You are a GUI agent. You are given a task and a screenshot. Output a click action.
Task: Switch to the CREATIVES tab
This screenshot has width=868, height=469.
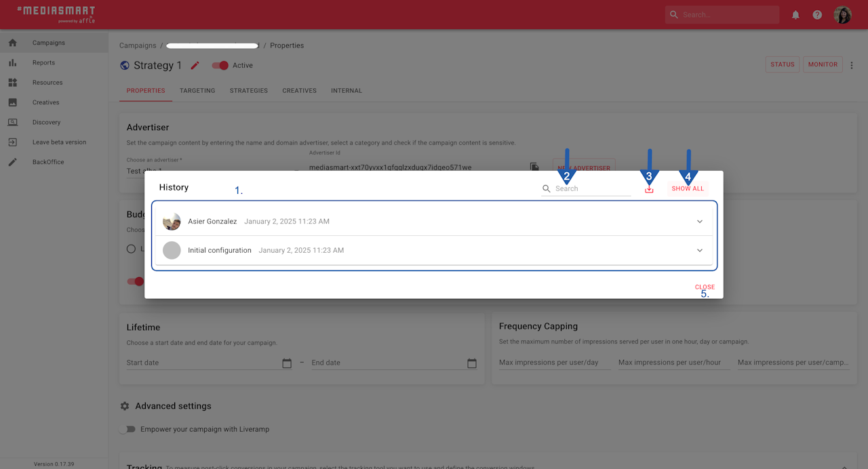(x=300, y=91)
